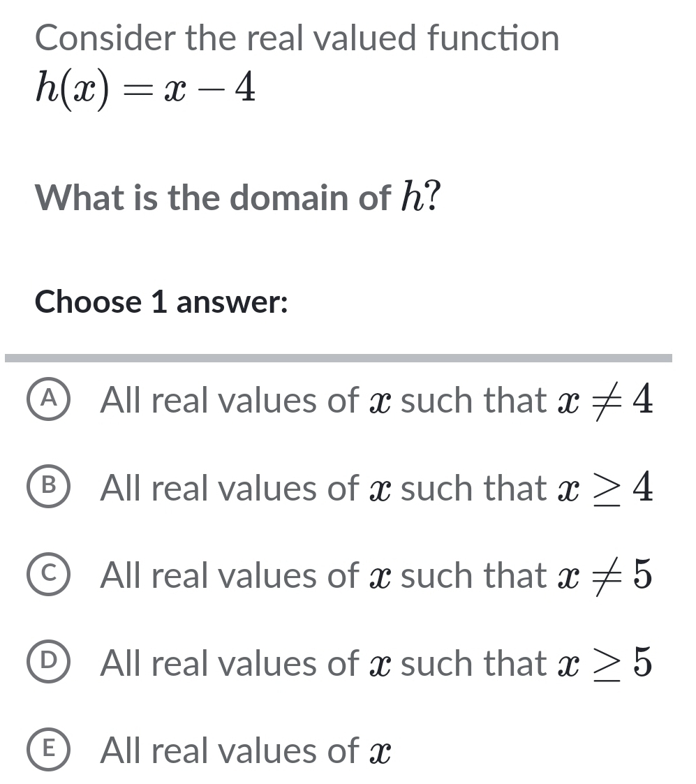
Task: Choose the option stating x ≥ 4
Action: tap(377, 488)
